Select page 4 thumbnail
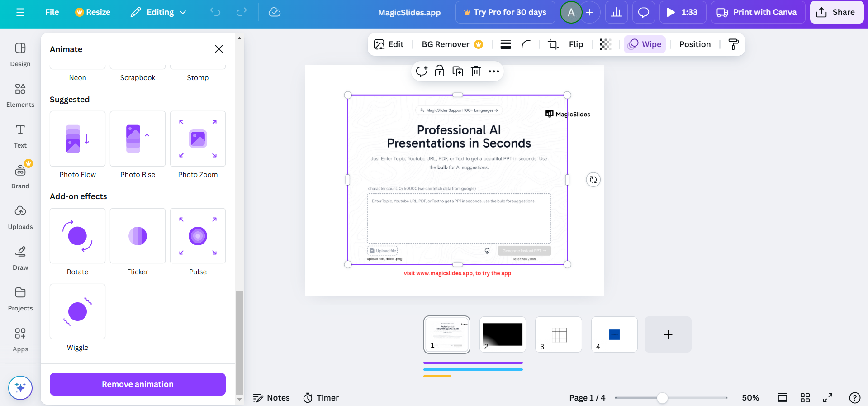 [614, 334]
